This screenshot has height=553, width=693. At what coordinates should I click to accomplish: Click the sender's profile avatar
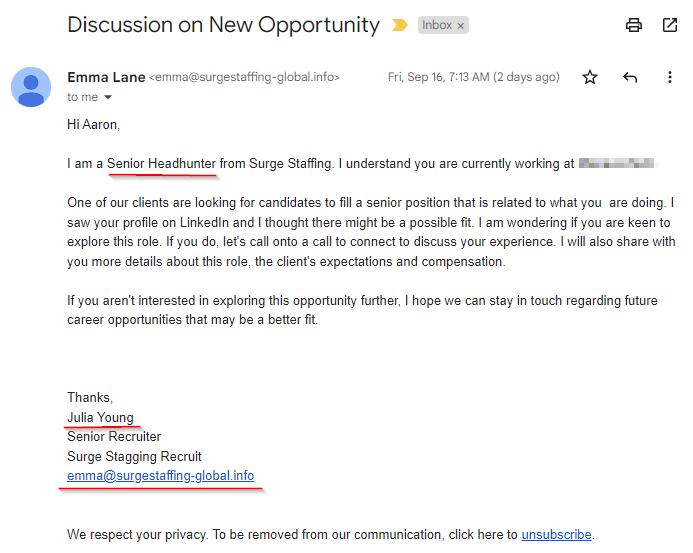(x=31, y=86)
